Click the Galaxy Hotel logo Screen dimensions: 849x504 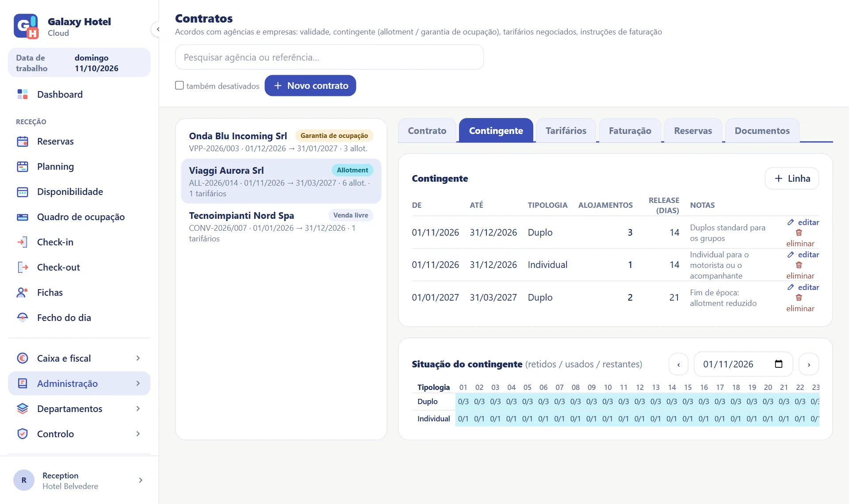[x=26, y=27]
